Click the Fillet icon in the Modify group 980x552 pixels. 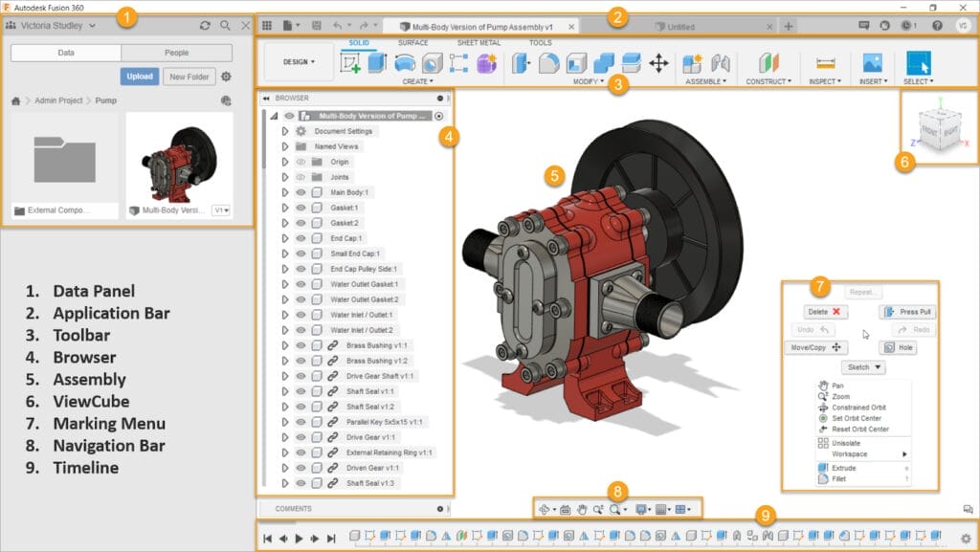[549, 63]
